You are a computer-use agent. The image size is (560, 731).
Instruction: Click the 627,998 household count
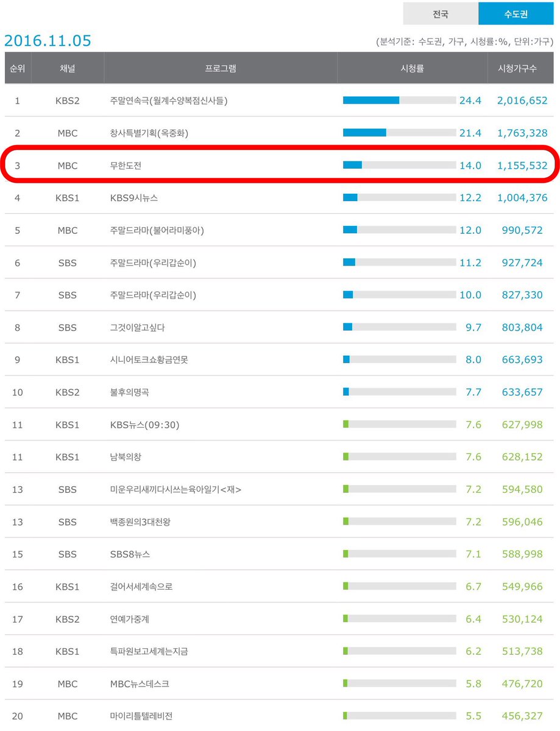[x=522, y=425]
